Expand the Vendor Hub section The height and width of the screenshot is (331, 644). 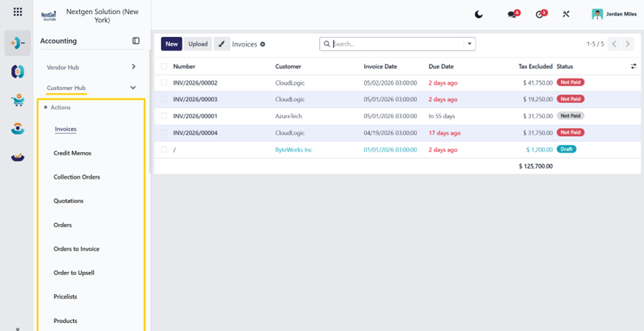point(92,67)
